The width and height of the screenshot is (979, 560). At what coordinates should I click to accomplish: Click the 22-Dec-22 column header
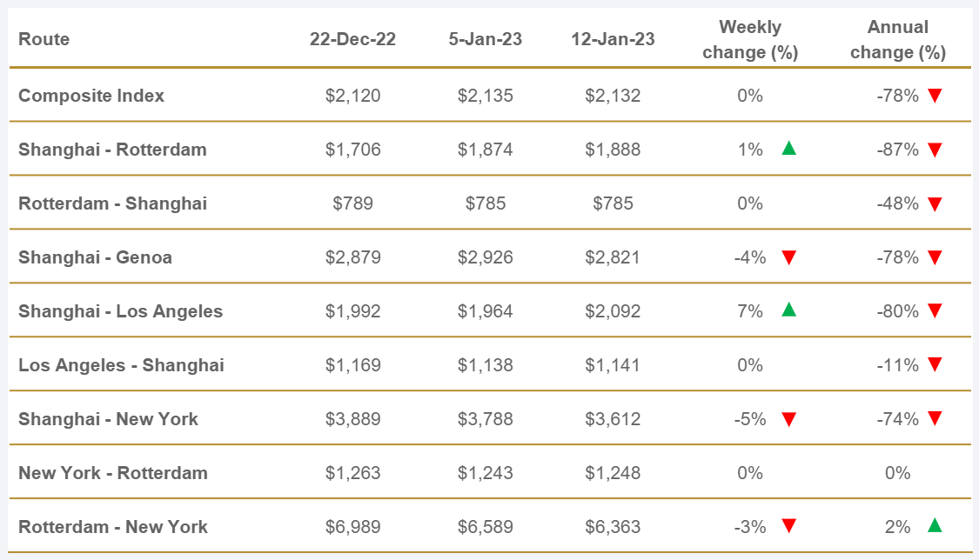pyautogui.click(x=352, y=39)
